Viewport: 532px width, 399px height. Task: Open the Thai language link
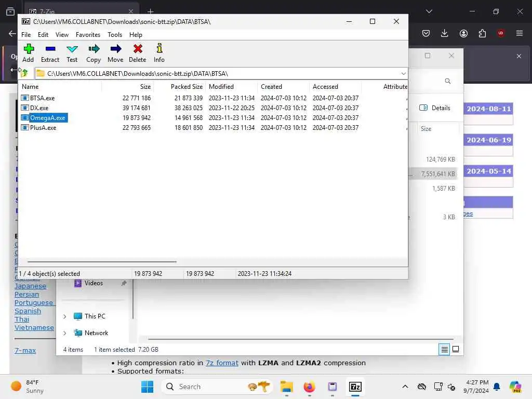click(22, 320)
